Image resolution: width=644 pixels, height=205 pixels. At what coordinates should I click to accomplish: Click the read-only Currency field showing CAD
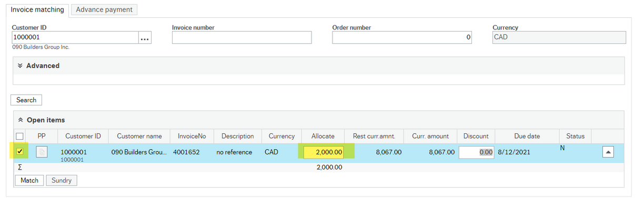tap(559, 37)
